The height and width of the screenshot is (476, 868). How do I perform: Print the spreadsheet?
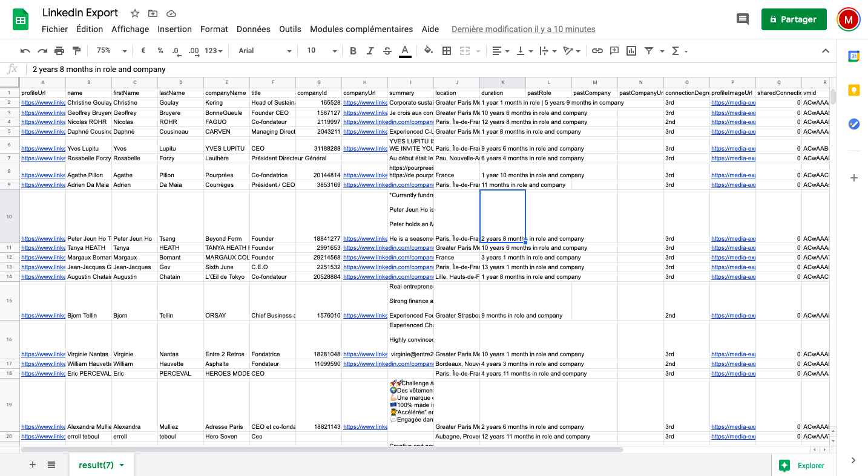(x=59, y=51)
